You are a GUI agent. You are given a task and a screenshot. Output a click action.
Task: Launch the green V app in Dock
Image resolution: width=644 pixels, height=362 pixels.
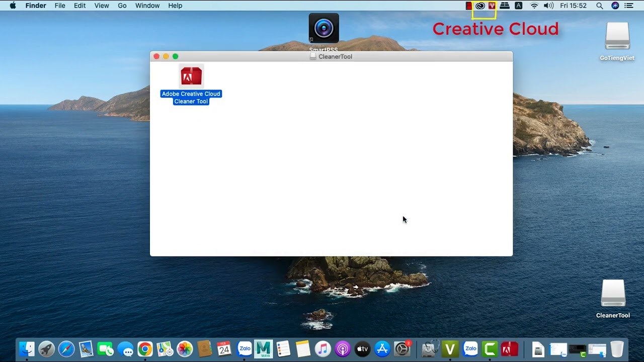point(450,348)
